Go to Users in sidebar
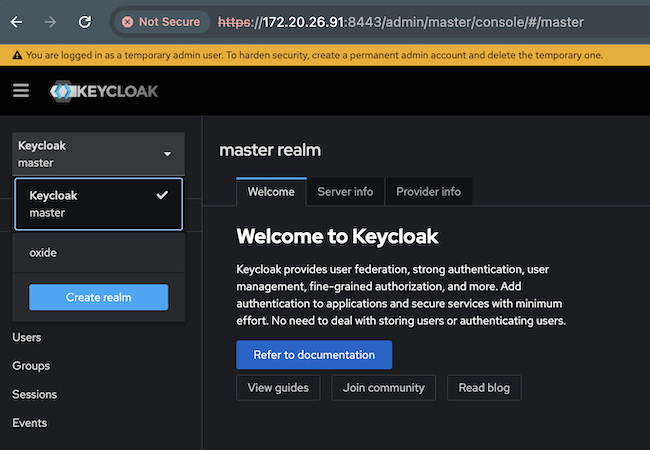 click(x=27, y=337)
